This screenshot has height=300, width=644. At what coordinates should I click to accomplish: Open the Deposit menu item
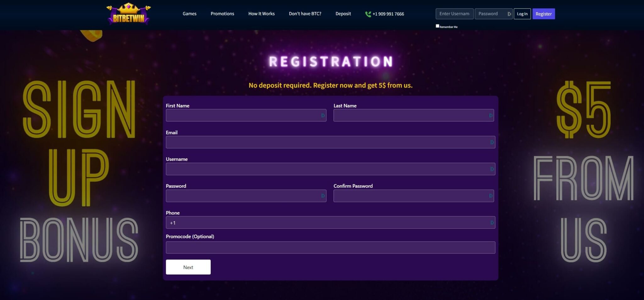coord(343,14)
